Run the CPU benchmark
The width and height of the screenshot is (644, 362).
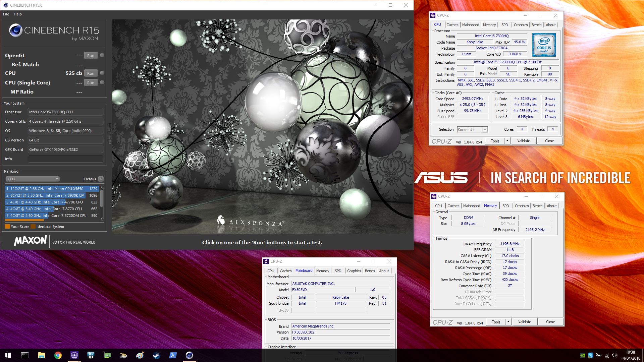point(91,73)
